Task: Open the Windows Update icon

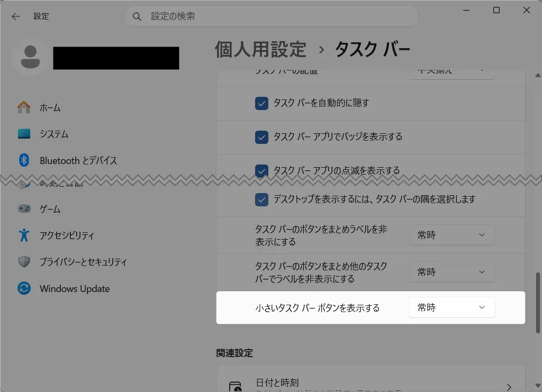Action: 24,289
